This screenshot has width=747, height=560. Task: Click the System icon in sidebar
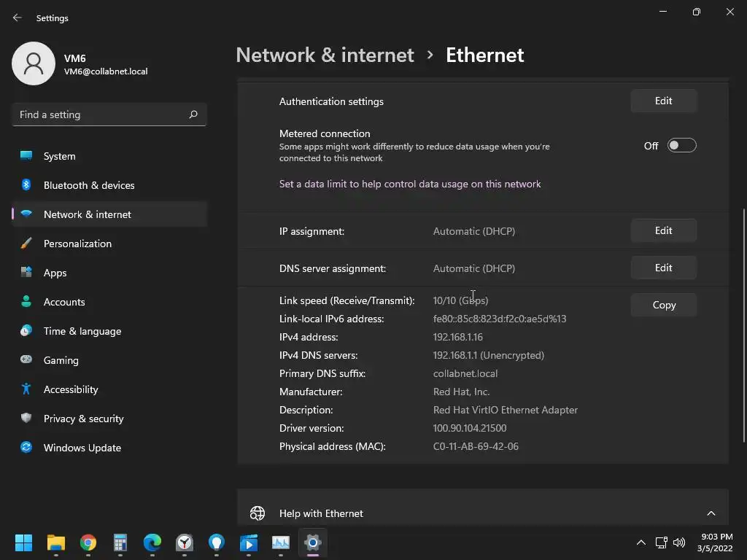(x=26, y=156)
